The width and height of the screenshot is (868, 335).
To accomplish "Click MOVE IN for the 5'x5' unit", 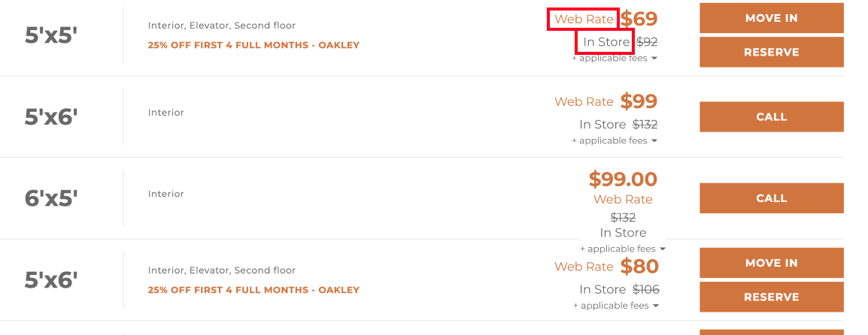I will pyautogui.click(x=771, y=18).
